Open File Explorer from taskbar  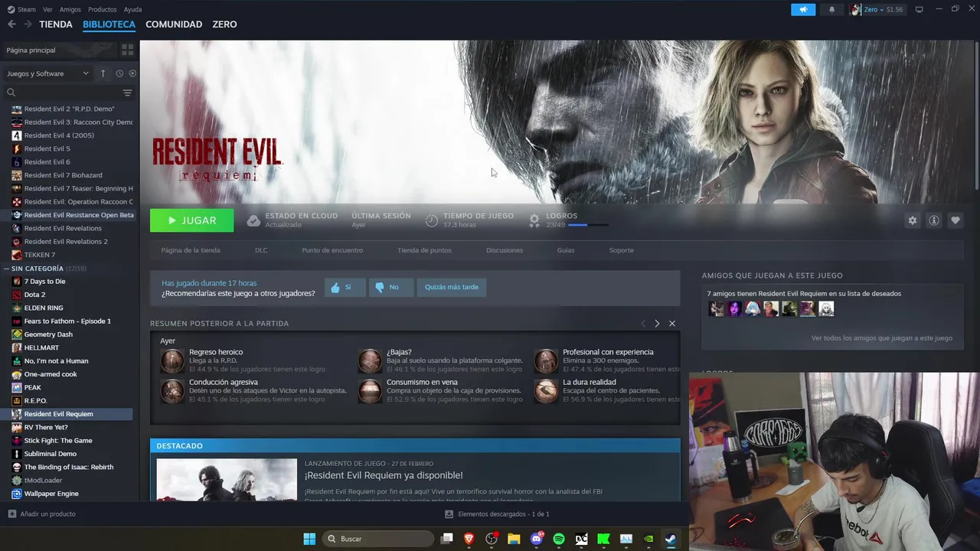pyautogui.click(x=514, y=539)
